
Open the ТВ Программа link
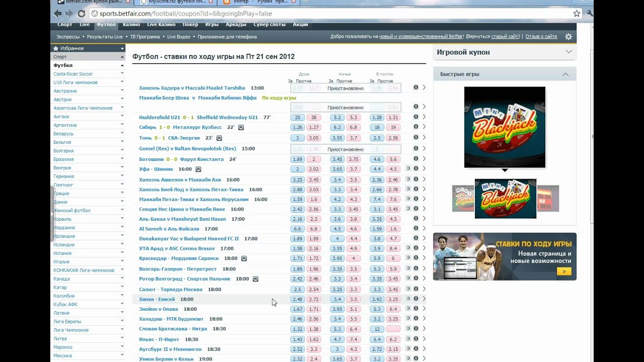145,37
